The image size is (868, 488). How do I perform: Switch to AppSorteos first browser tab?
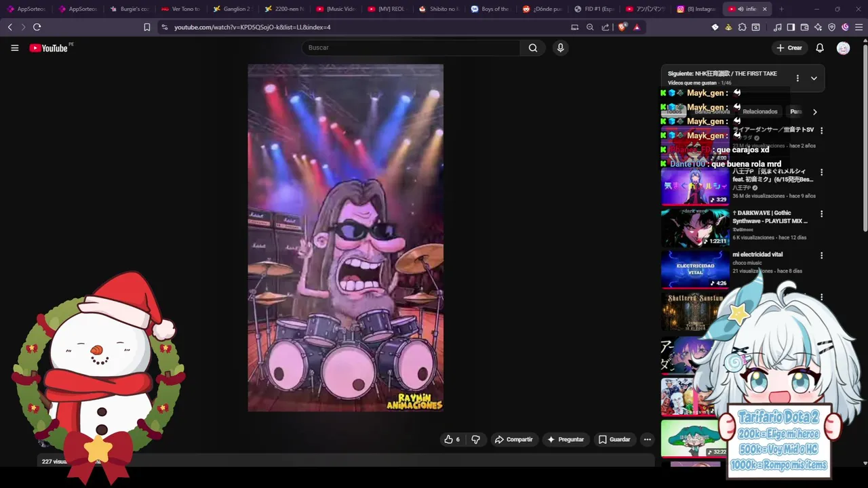[x=26, y=9]
